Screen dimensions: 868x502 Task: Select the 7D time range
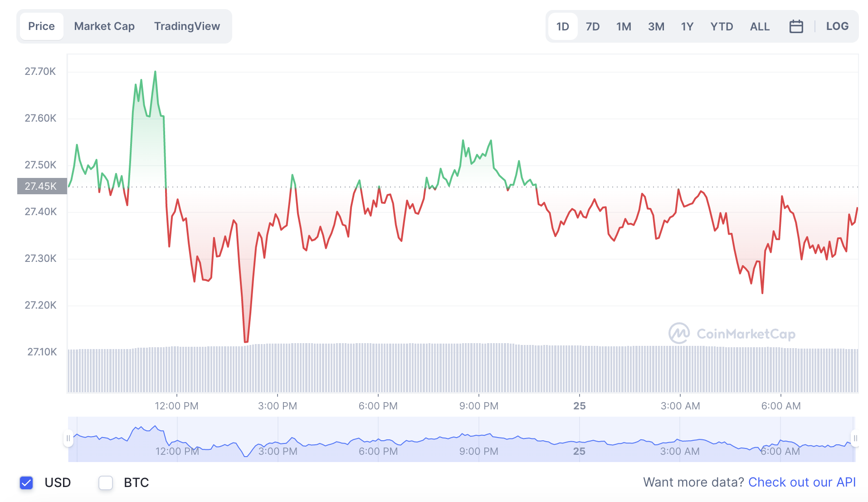(x=593, y=26)
